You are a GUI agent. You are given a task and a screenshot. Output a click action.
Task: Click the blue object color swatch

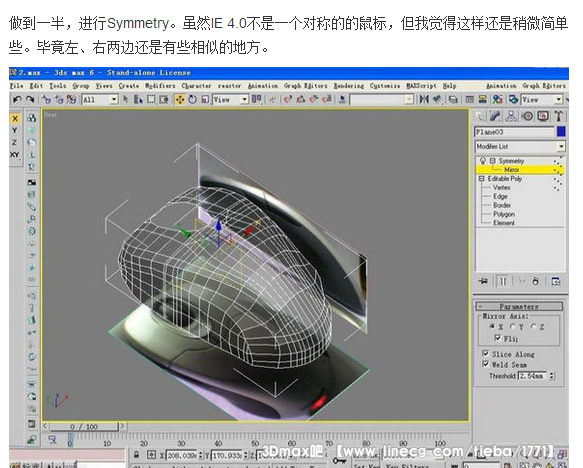point(561,132)
